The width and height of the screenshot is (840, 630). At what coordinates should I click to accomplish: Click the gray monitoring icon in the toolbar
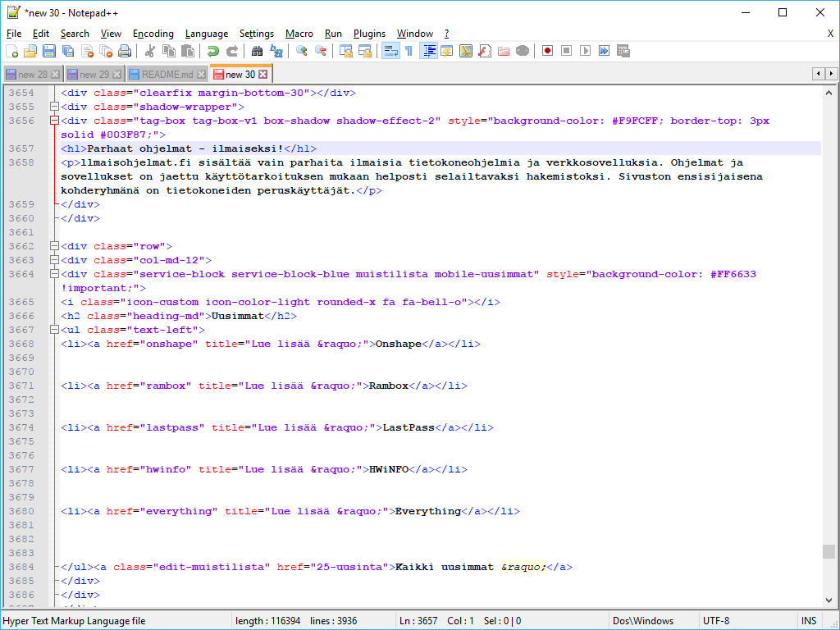(x=523, y=51)
